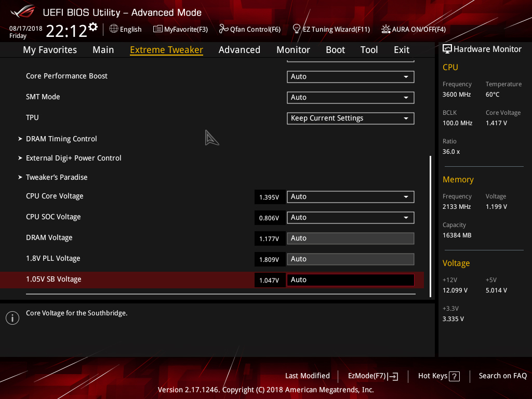Click the 3.335 V reading
Screen dimensions: 532x399
click(x=453, y=318)
